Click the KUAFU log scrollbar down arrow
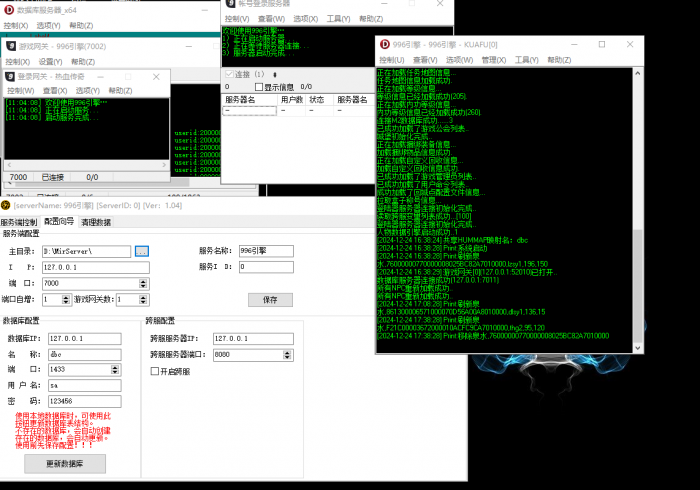 click(638, 348)
